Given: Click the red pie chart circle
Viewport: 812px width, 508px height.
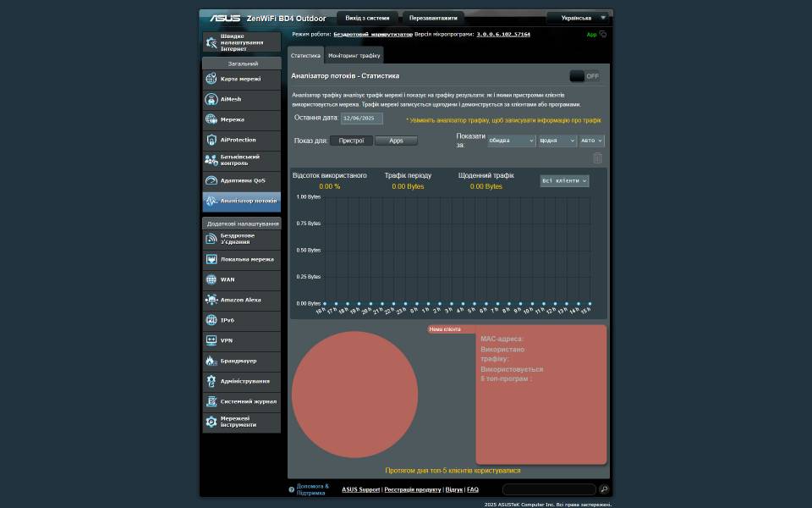Looking at the screenshot, I should tap(354, 394).
